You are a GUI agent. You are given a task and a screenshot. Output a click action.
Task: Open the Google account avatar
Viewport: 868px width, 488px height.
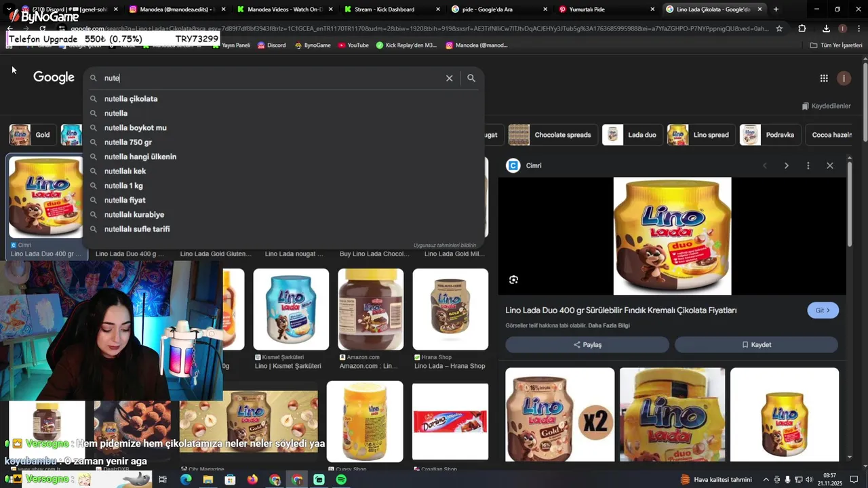pos(844,79)
